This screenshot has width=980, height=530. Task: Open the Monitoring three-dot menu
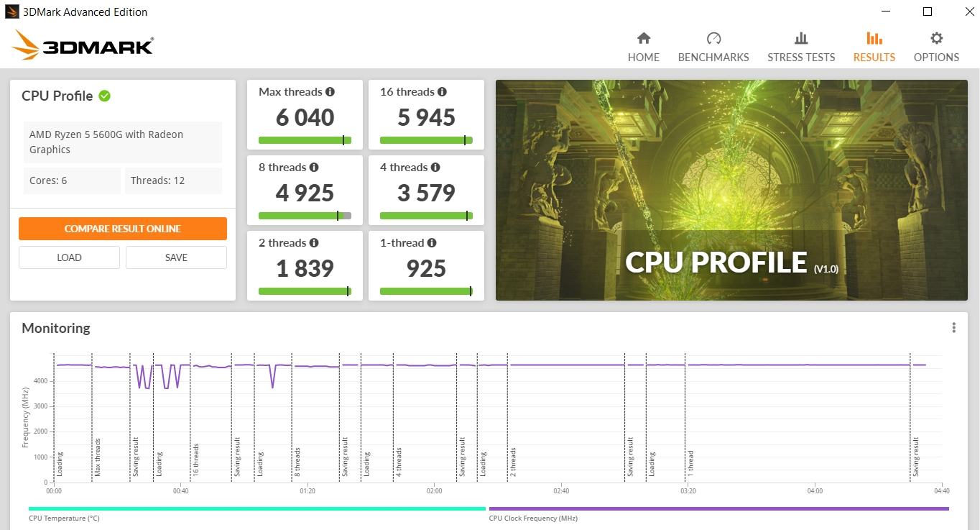point(953,328)
